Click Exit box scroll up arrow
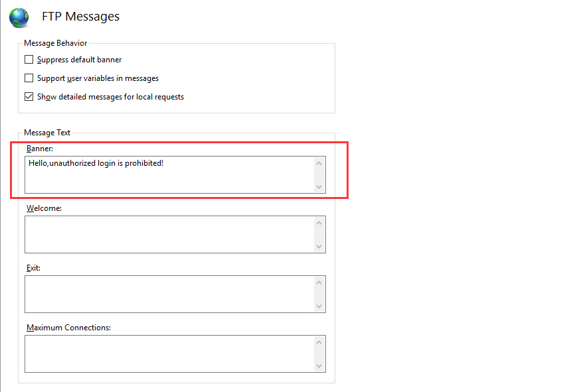The width and height of the screenshot is (573, 392). coord(319,283)
